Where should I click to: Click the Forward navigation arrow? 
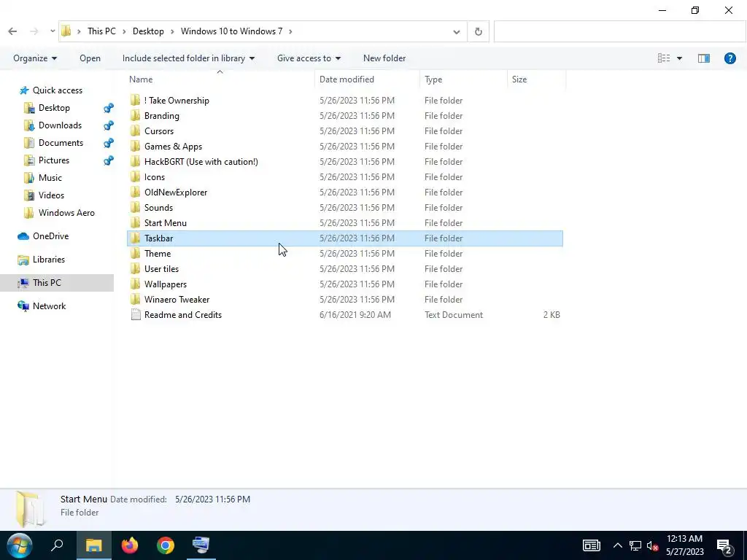[x=34, y=31]
